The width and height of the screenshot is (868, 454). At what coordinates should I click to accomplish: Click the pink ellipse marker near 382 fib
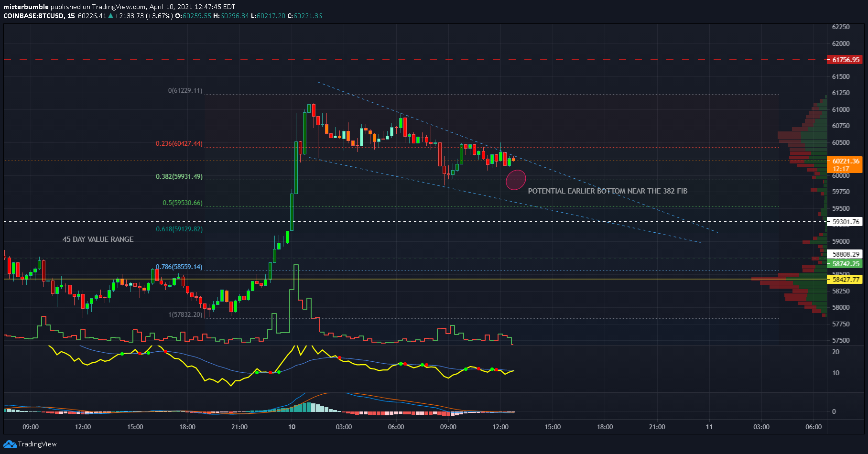516,180
